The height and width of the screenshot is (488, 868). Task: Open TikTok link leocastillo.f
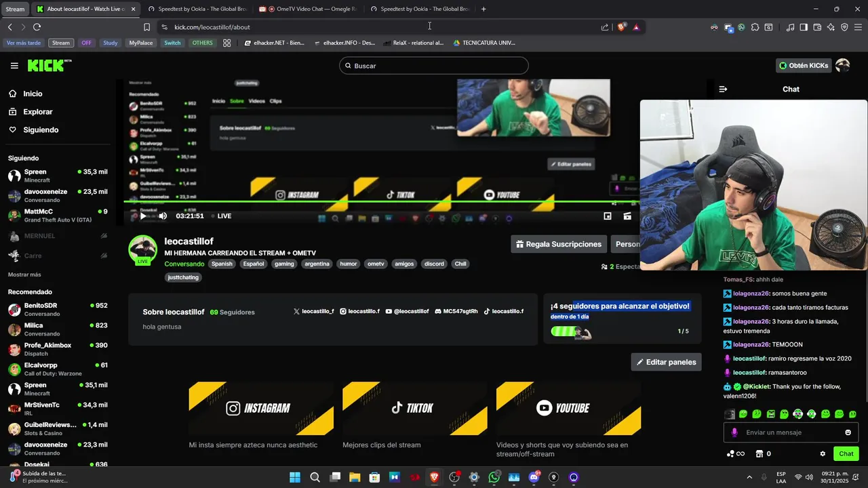click(503, 311)
